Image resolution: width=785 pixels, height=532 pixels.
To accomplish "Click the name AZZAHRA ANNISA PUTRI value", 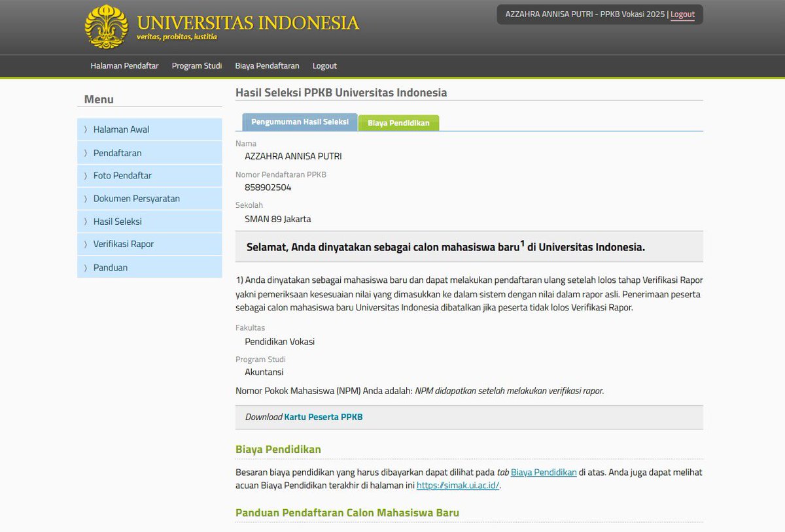I will (x=293, y=156).
